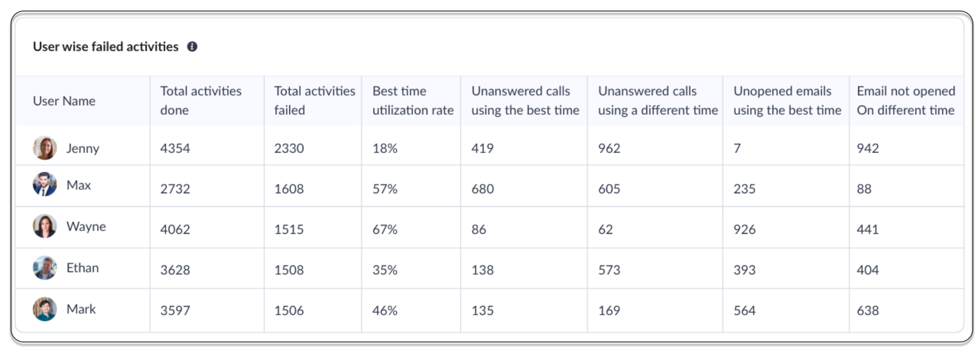The width and height of the screenshot is (980, 352).
Task: Click Jenny's profile avatar
Action: [x=44, y=148]
